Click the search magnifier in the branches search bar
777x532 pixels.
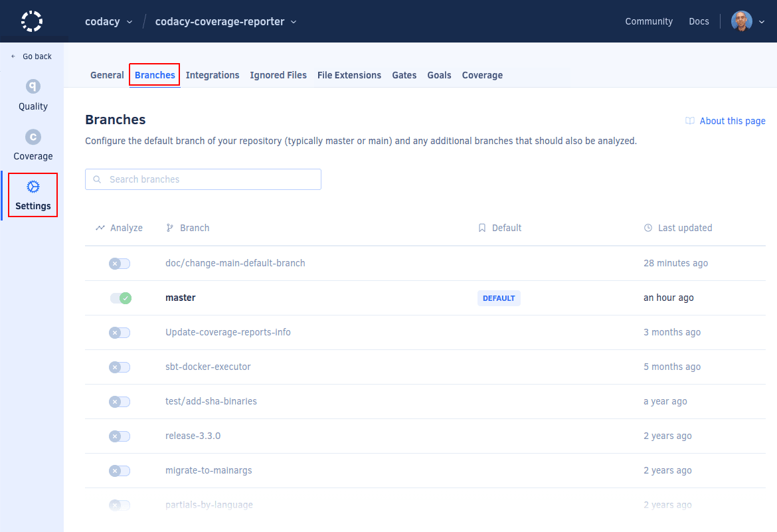(x=97, y=179)
